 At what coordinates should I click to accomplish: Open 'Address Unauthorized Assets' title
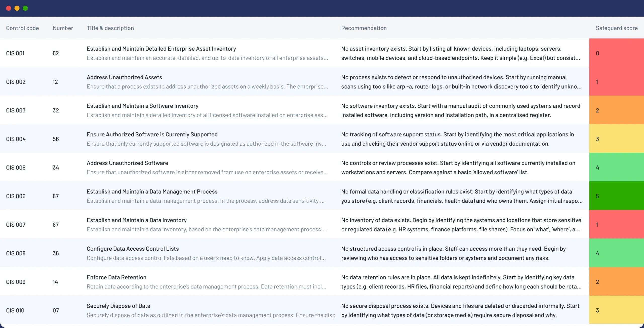click(124, 77)
